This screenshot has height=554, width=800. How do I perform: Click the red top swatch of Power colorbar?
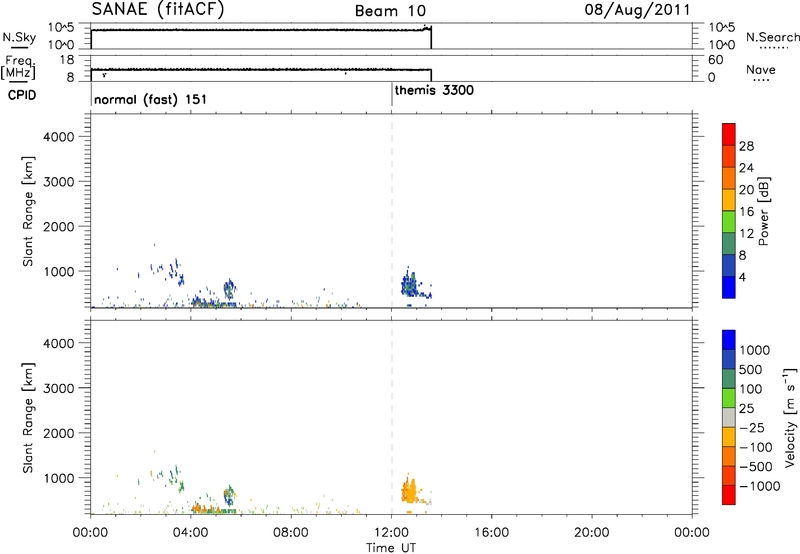(x=729, y=134)
